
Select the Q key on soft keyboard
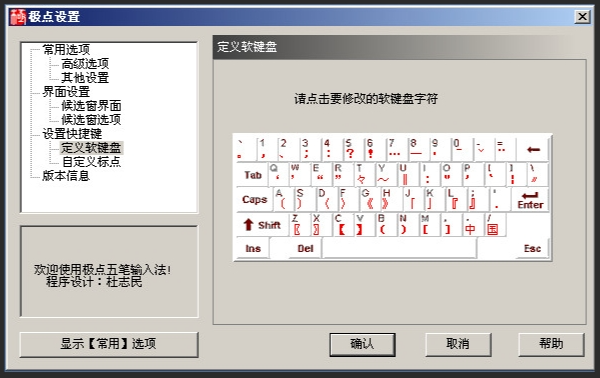tap(279, 175)
